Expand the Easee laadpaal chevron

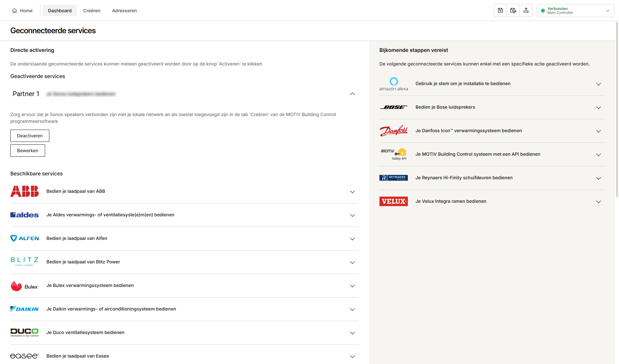click(352, 357)
